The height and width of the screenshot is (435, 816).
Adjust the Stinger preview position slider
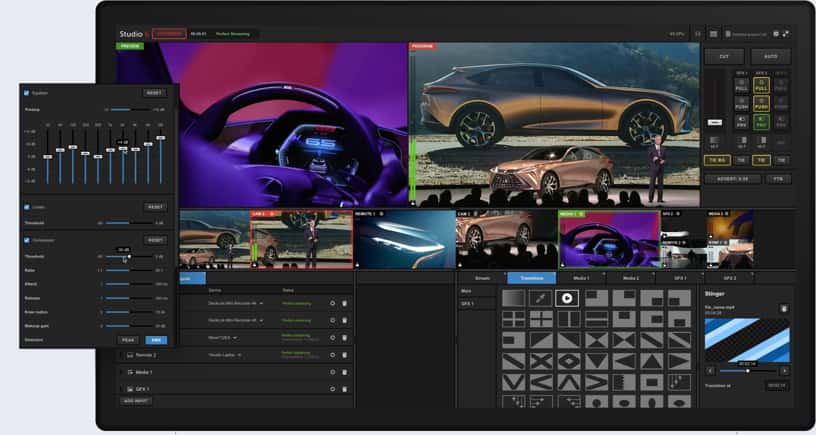point(747,371)
